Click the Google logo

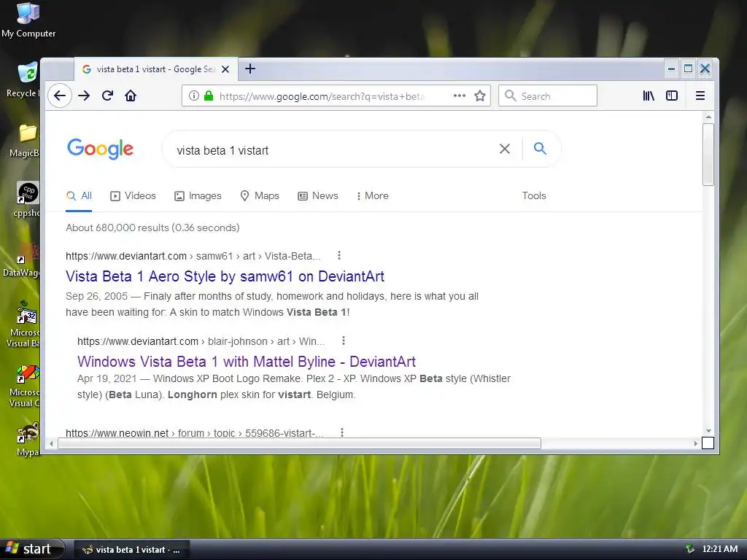(x=100, y=149)
